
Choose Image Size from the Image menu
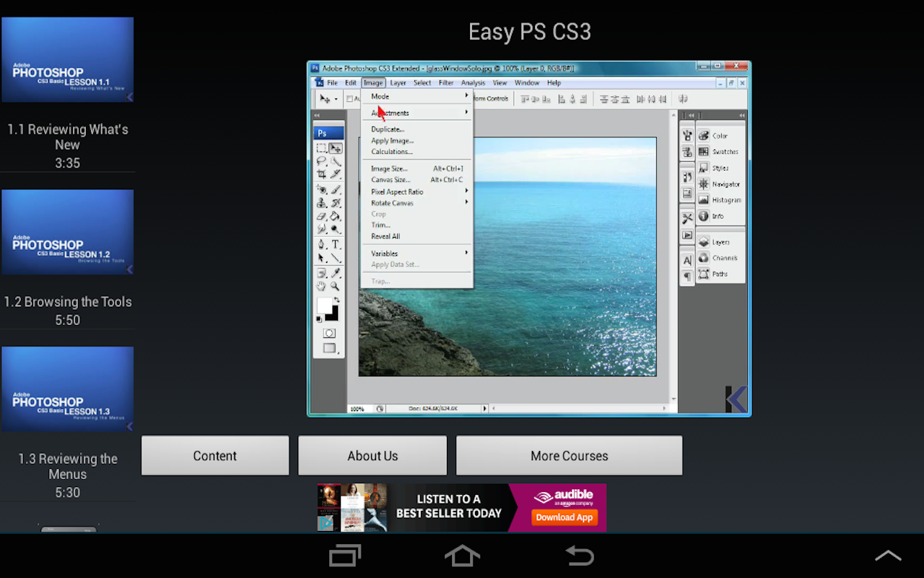[390, 168]
